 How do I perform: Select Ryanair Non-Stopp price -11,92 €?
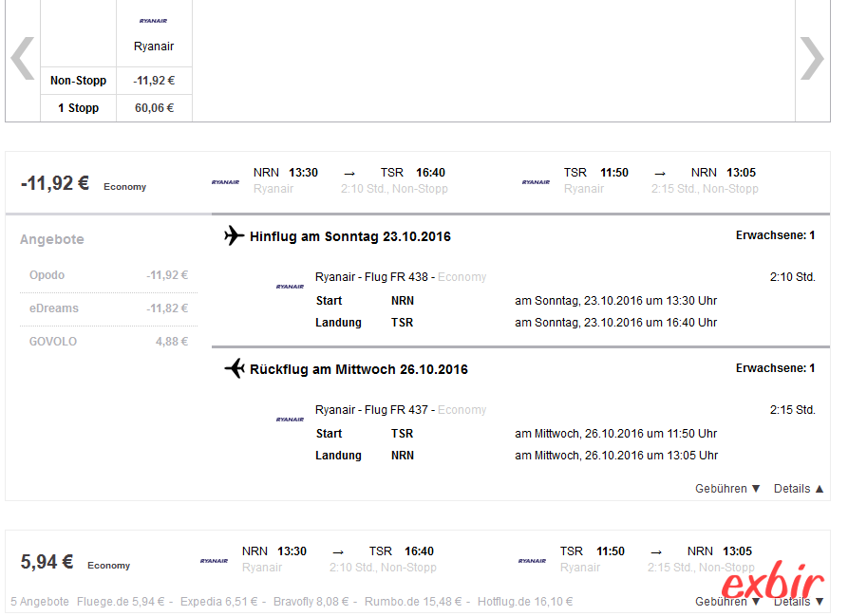(154, 81)
